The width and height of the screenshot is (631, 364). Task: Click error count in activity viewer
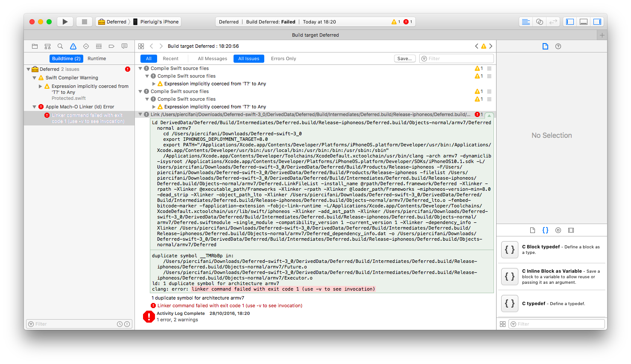pos(408,22)
